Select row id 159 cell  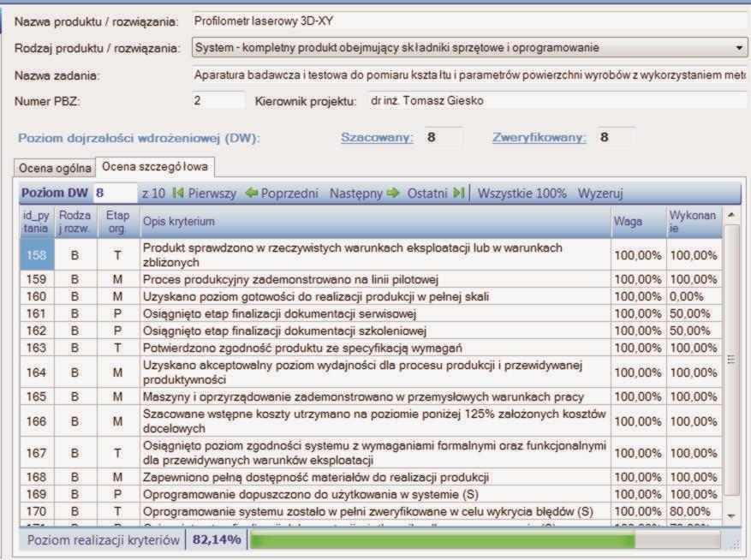37,279
